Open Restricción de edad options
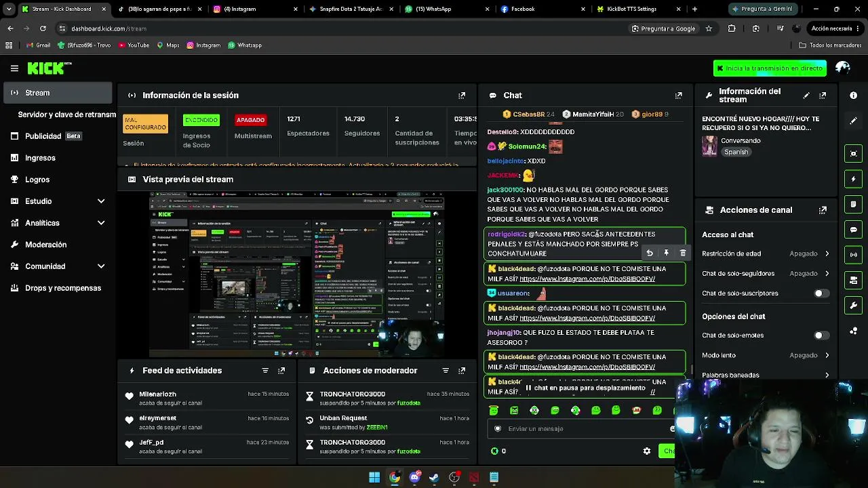 [x=766, y=253]
